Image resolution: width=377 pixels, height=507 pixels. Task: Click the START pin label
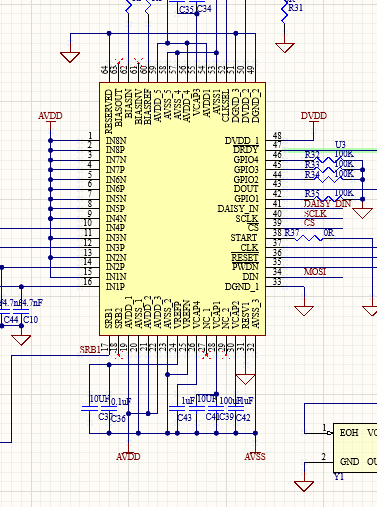[x=244, y=238]
